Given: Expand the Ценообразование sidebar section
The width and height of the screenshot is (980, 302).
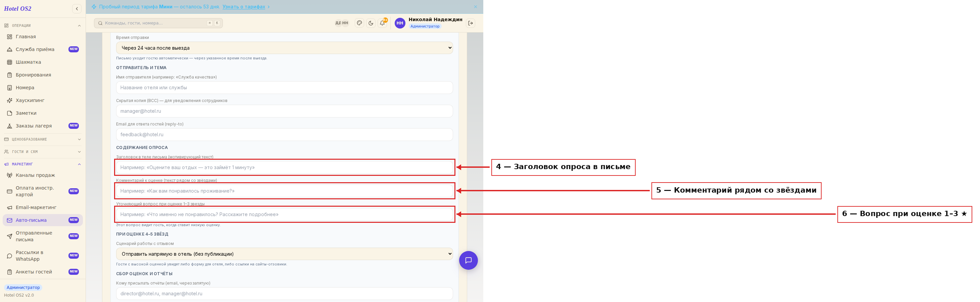Looking at the screenshot, I should 43,139.
